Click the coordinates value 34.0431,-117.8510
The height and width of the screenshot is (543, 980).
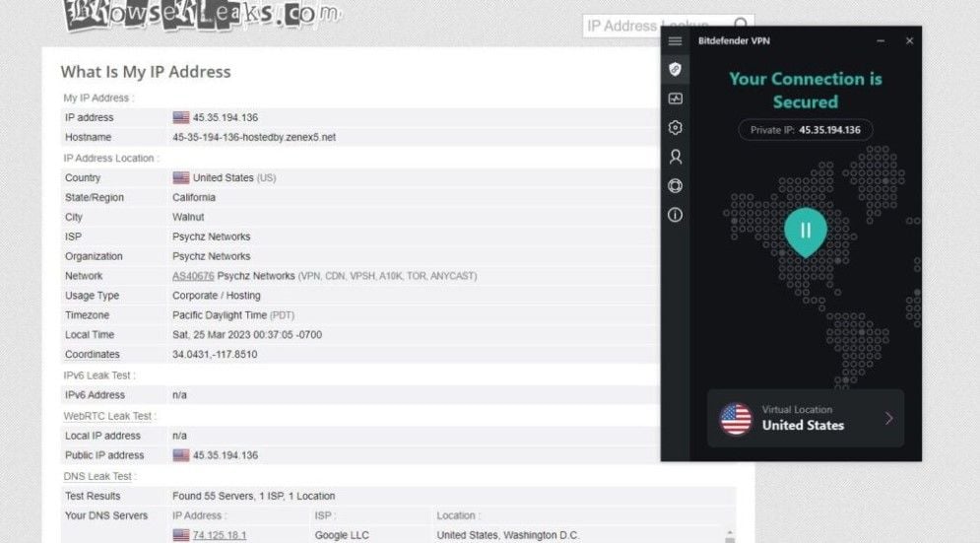tap(215, 354)
